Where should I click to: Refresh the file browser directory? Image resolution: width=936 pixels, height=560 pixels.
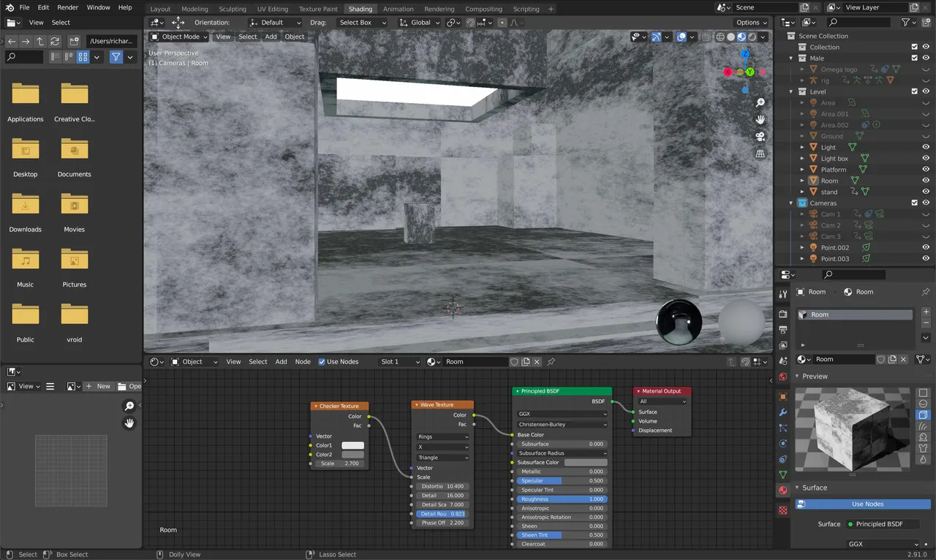(54, 42)
